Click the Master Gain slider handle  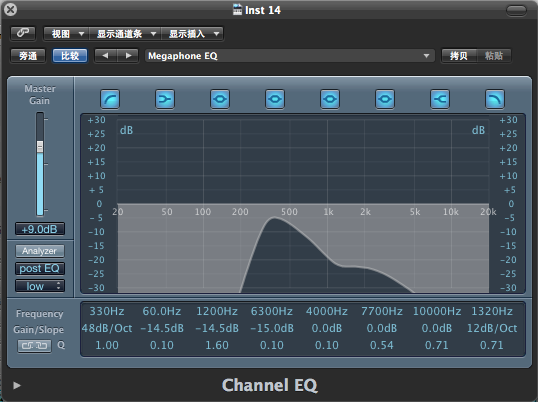pyautogui.click(x=40, y=147)
